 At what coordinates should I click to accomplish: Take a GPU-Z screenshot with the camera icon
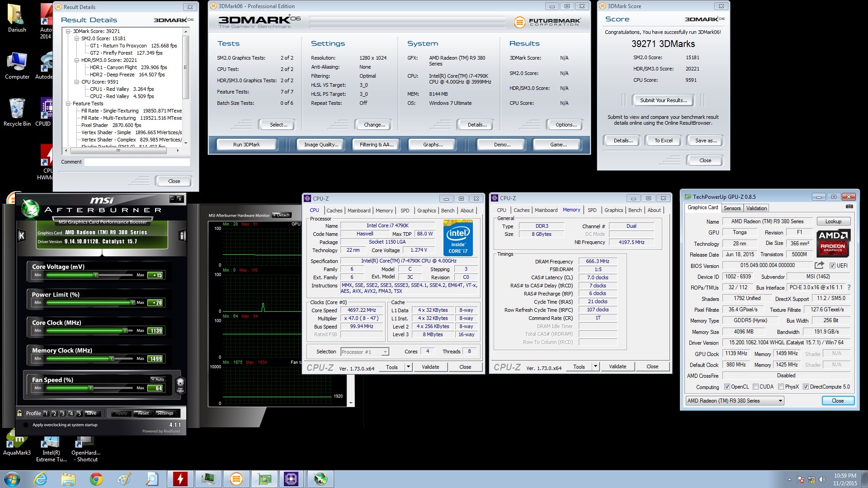849,206
